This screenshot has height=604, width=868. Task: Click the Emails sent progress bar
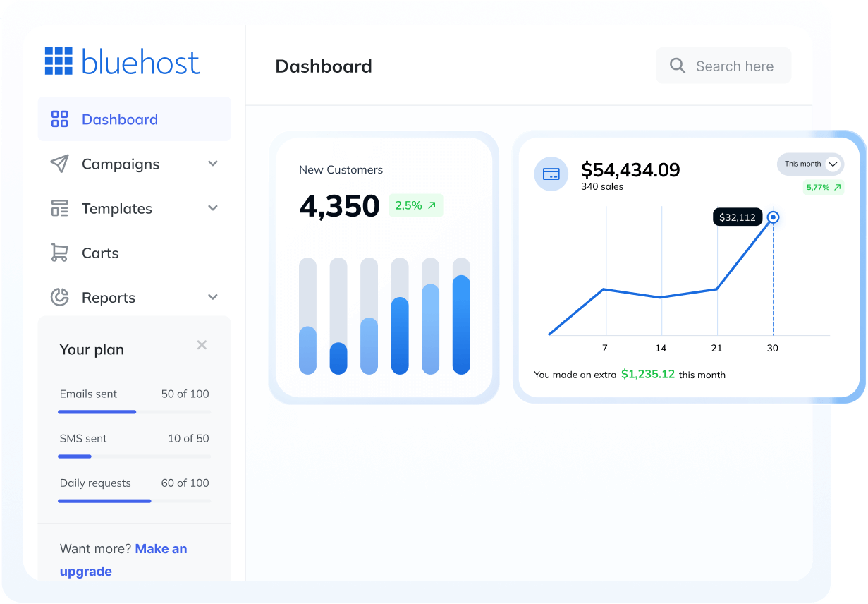(134, 411)
